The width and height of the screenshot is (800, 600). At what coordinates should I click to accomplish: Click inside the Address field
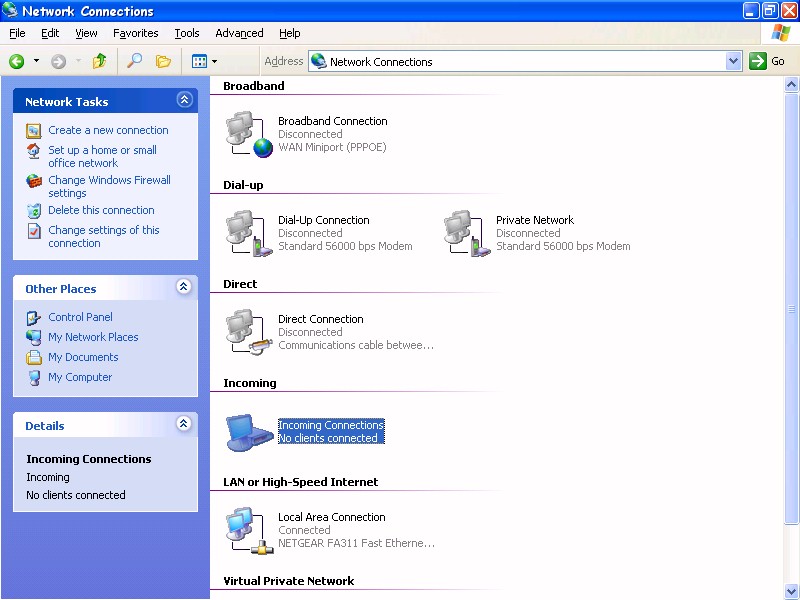[x=524, y=61]
